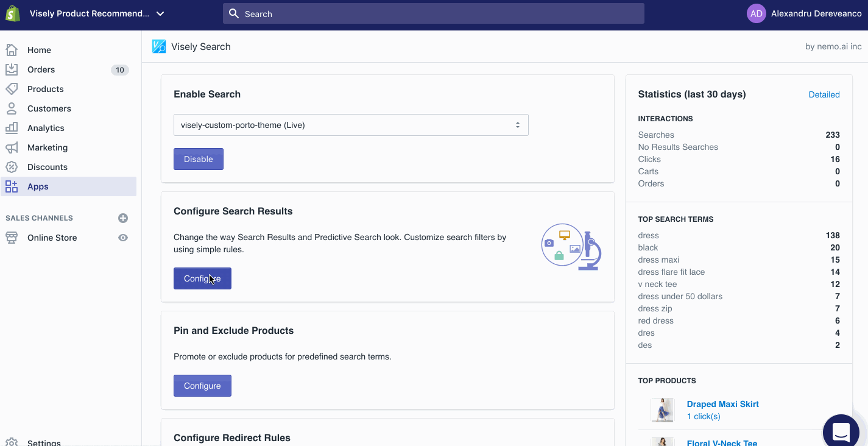Click the Orders inbox icon
This screenshot has height=446, width=868.
pos(12,69)
